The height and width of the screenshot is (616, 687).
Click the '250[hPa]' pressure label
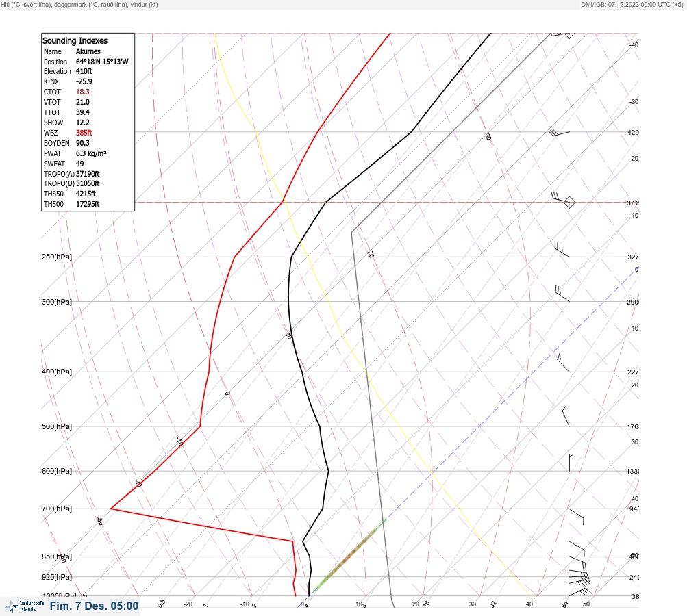pos(57,257)
